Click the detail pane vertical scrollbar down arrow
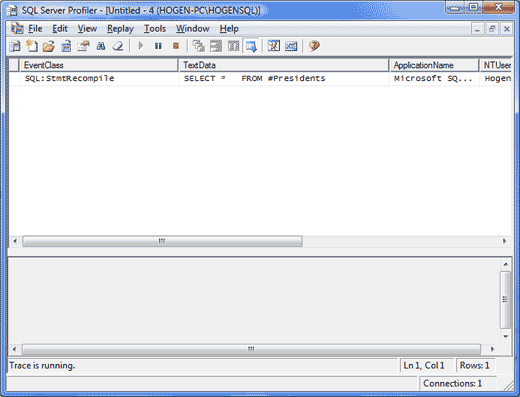Screen dimensions: 520x397 pyautogui.click(x=506, y=337)
